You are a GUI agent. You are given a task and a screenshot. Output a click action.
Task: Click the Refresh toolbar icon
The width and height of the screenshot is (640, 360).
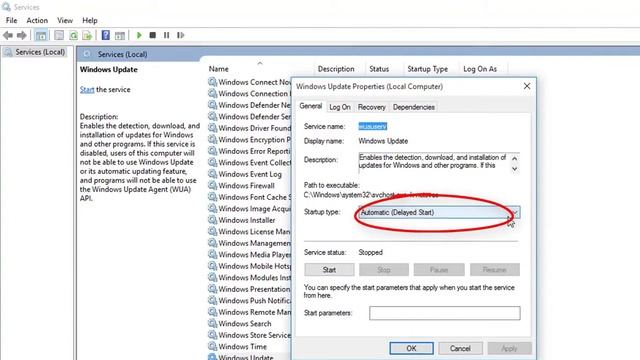(73, 36)
